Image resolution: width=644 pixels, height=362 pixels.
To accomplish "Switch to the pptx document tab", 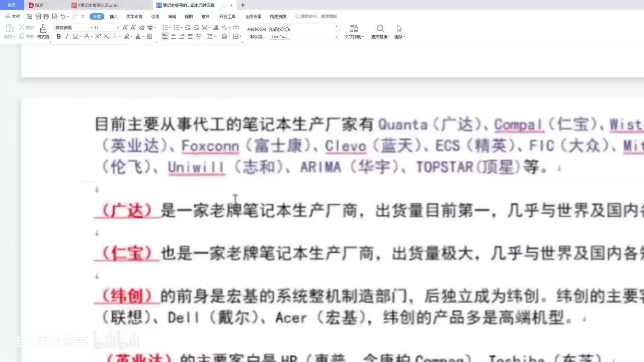I will 98,5.
